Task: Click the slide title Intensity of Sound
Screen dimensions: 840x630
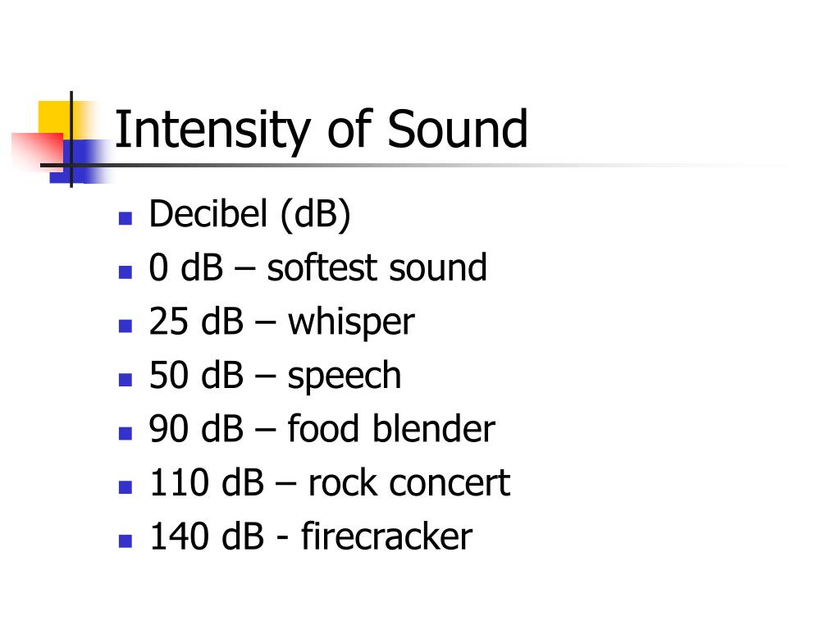Action: 322,130
